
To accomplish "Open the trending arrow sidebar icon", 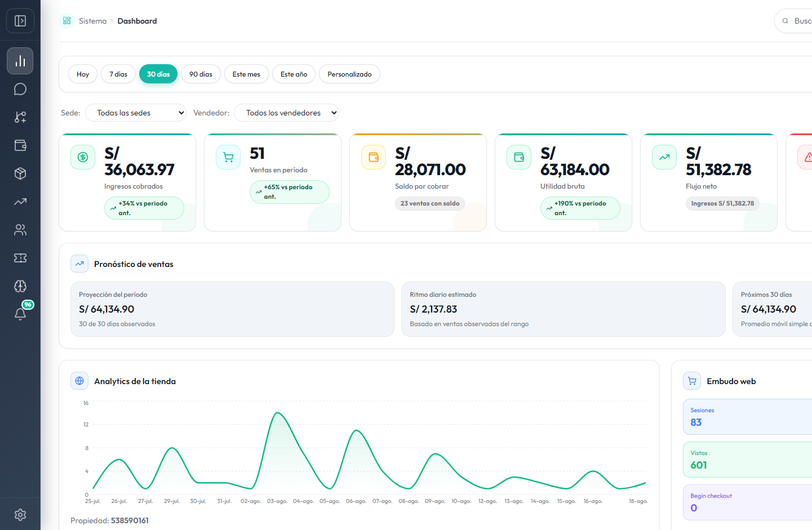I will tap(20, 202).
